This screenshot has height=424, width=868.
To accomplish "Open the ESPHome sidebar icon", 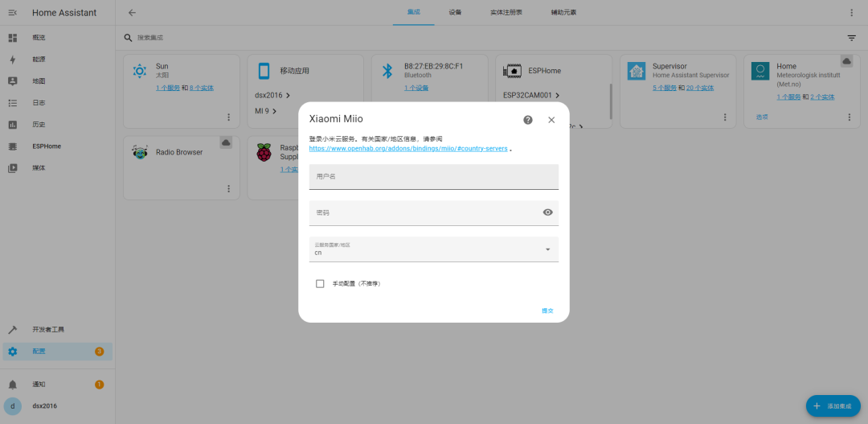I will tap(13, 146).
